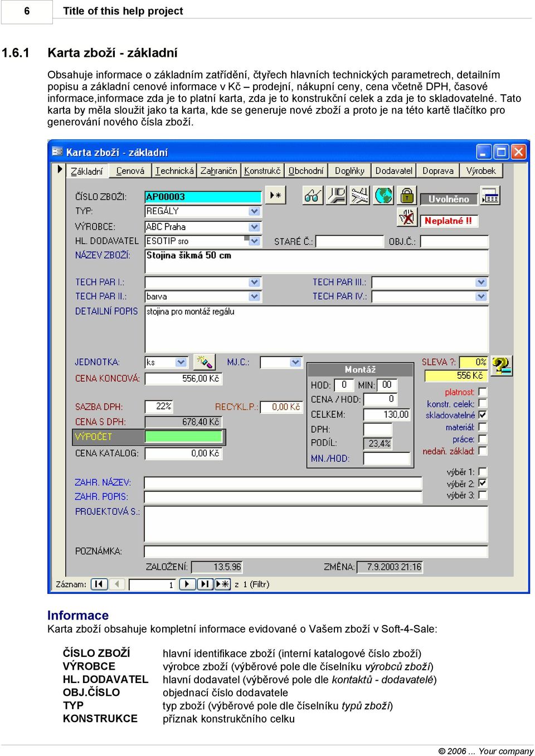Viewport: 535px width, 756px height.
Task: Open the MJ.C. dropdown
Action: point(296,362)
